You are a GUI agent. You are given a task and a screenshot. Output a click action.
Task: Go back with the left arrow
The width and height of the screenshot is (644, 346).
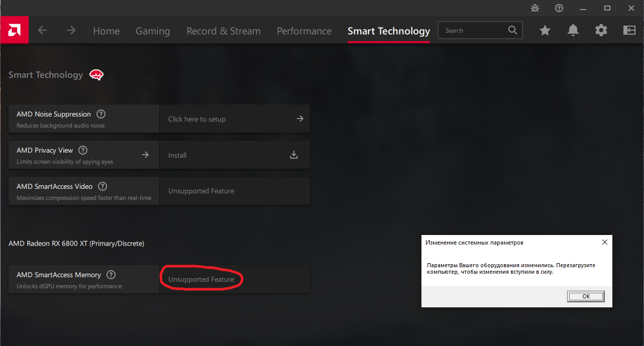pyautogui.click(x=42, y=30)
